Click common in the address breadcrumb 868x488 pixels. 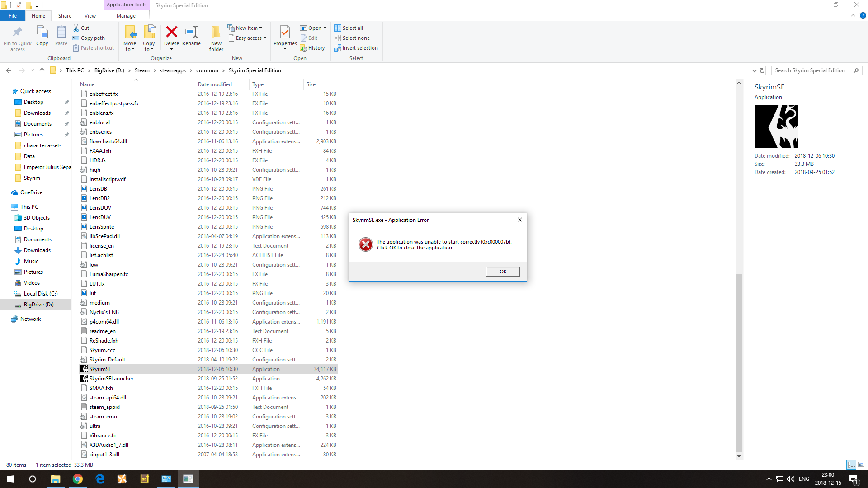click(x=207, y=70)
